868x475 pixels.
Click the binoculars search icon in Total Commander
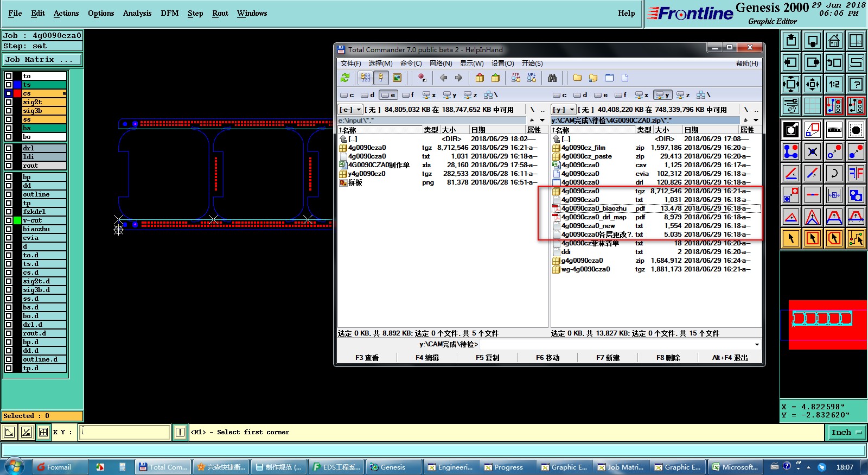click(x=552, y=78)
